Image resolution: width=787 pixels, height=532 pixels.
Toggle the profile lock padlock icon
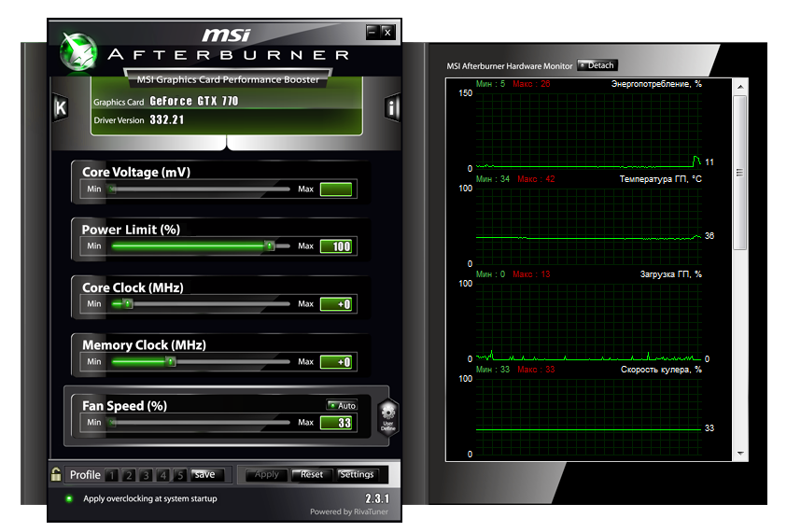(x=56, y=474)
